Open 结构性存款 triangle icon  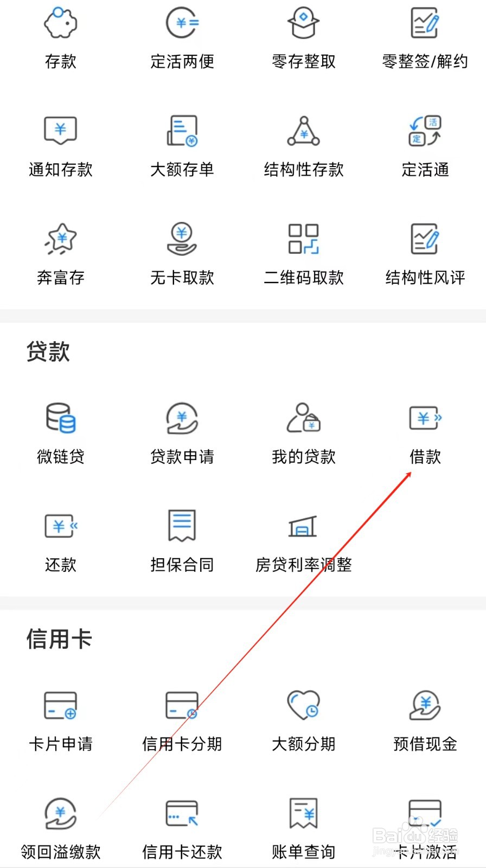[x=304, y=131]
